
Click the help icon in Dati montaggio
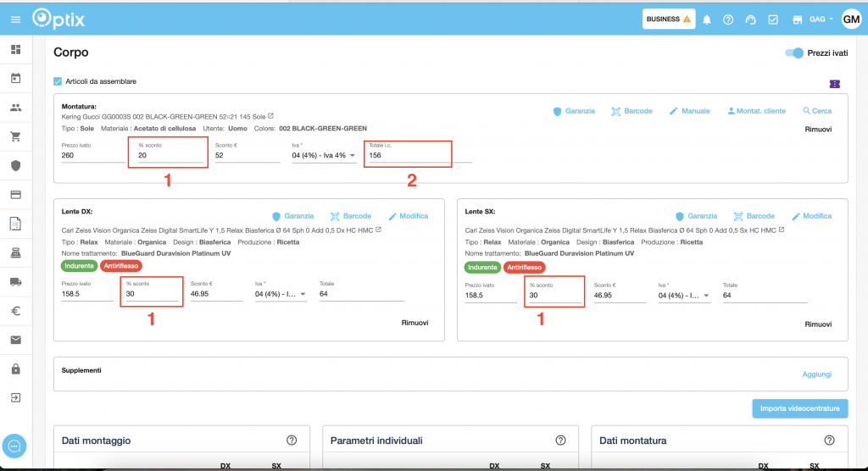click(292, 441)
